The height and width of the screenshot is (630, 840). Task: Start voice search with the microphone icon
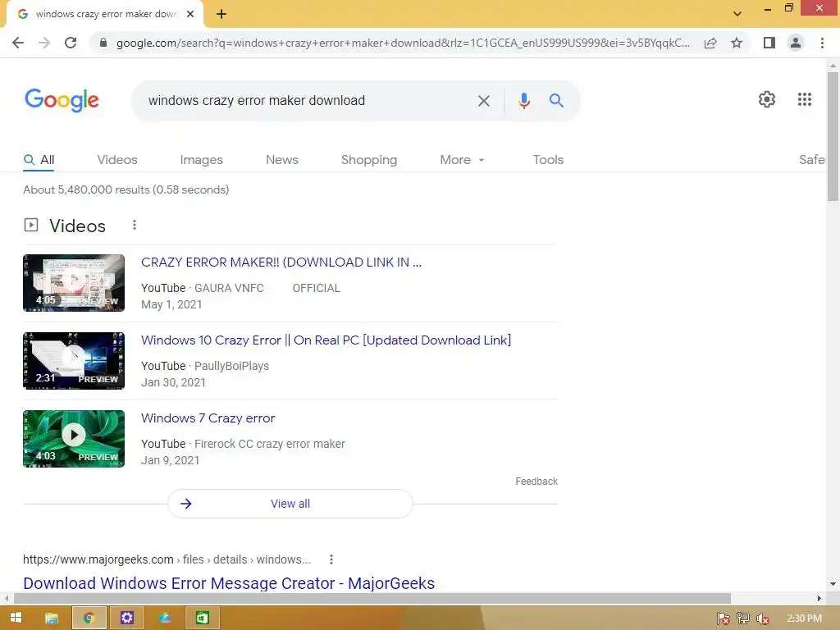coord(524,101)
